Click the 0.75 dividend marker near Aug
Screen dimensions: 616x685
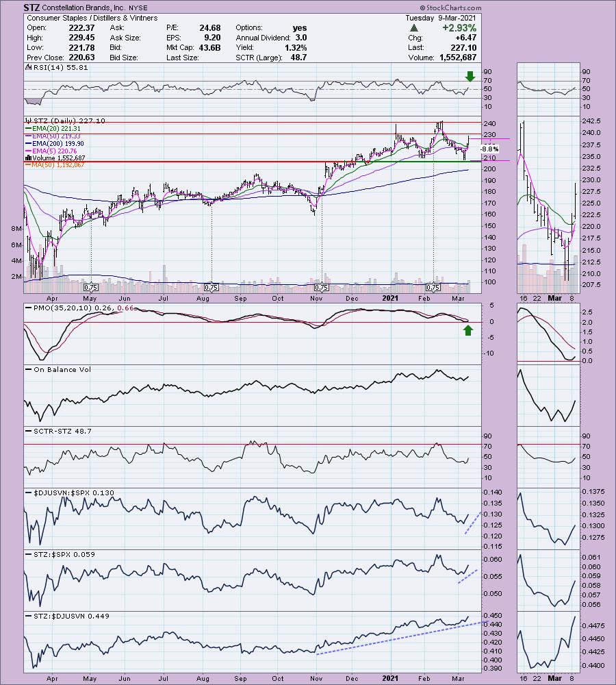[211, 288]
